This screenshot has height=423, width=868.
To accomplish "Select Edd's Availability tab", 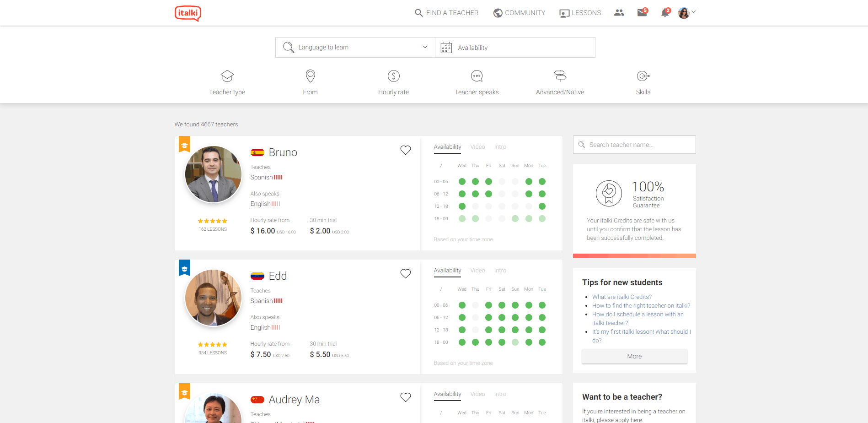I will tap(447, 271).
